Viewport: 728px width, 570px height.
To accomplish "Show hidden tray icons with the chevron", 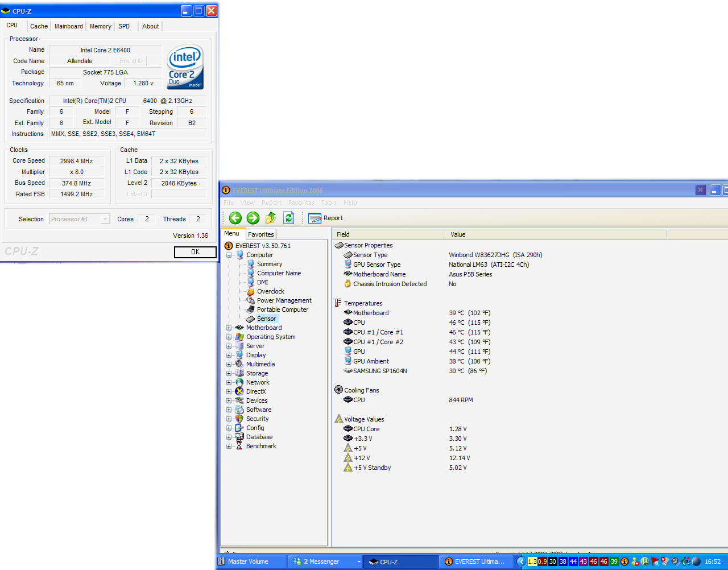I will coord(521,561).
